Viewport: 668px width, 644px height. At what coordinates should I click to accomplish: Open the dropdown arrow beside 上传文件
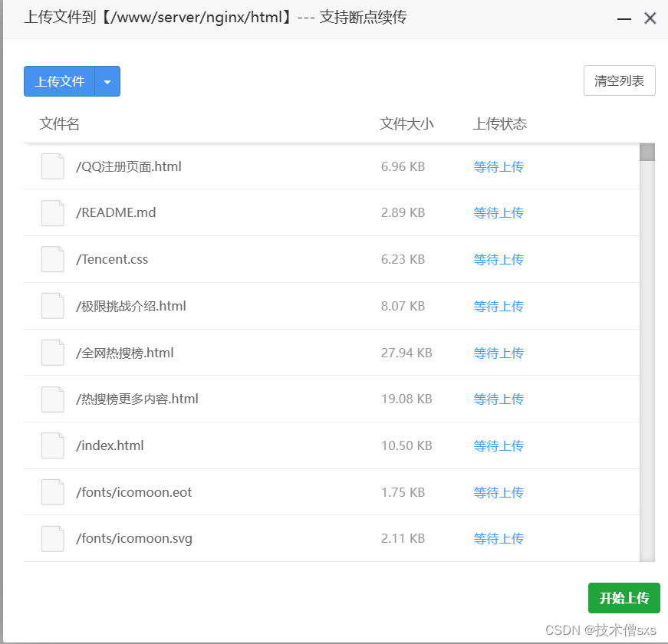(x=107, y=81)
